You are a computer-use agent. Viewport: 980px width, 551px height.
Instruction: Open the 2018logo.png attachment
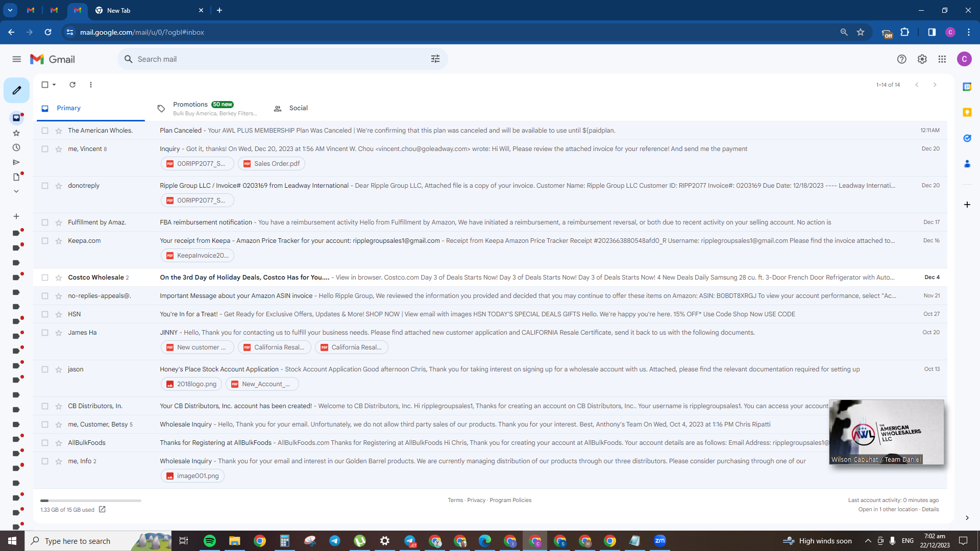[191, 384]
